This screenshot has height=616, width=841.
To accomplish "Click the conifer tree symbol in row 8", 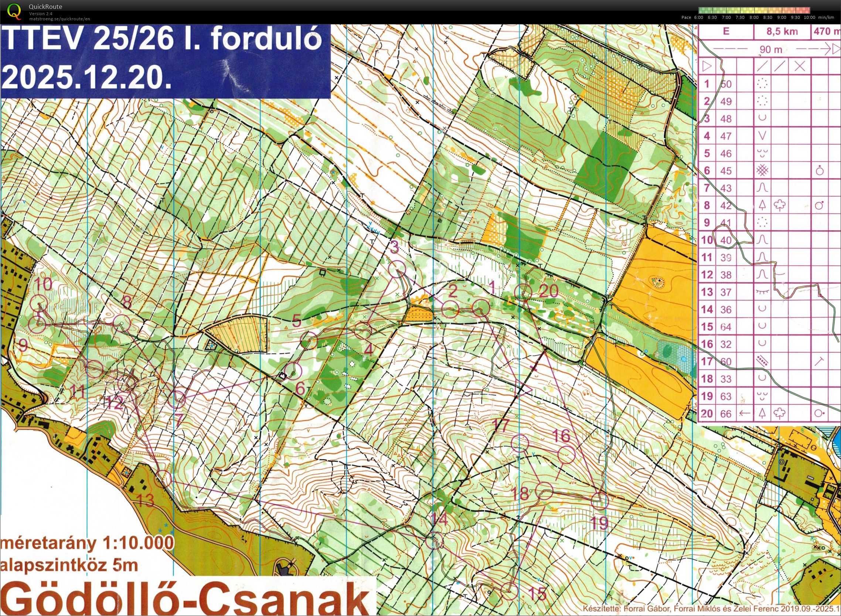I will tap(763, 205).
